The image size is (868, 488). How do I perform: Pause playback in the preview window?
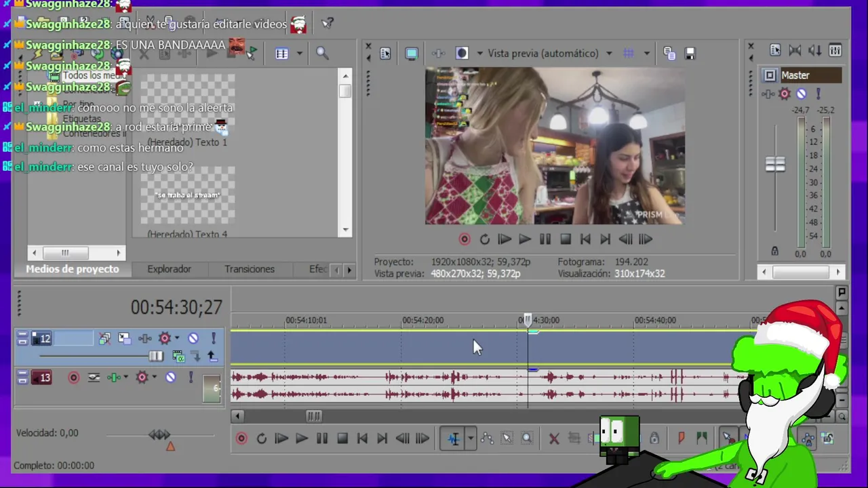[x=545, y=239]
